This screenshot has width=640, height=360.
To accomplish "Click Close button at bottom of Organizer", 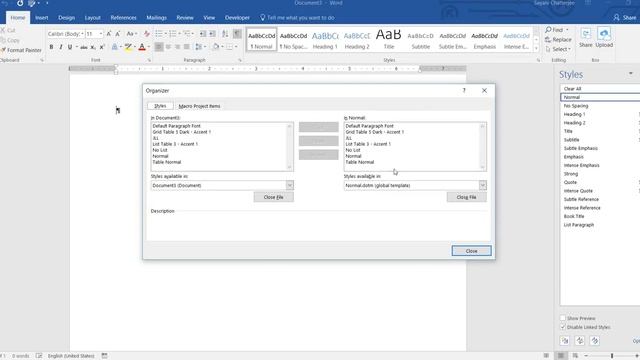I will pos(471,251).
